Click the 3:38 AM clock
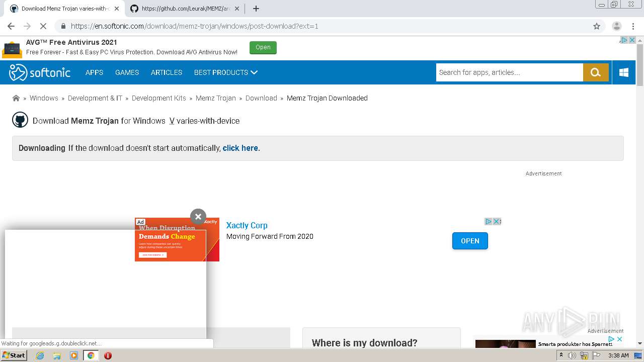Screen dimensions: 644x362 point(618,355)
